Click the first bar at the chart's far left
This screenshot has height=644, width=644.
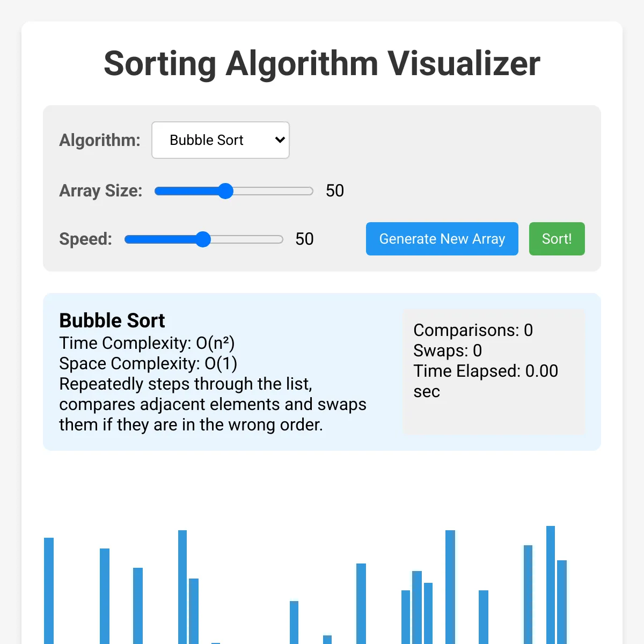(49, 591)
